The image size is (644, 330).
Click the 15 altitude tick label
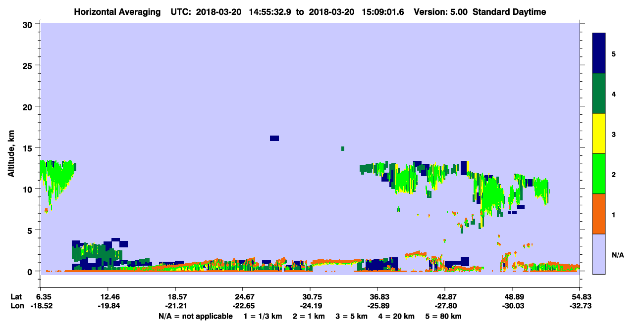(x=28, y=147)
